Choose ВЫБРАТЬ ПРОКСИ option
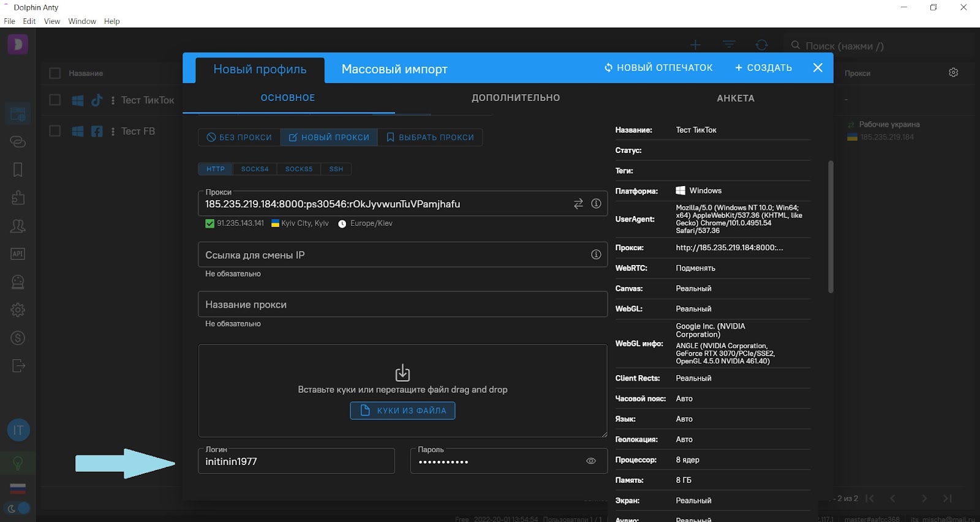 [x=430, y=137]
